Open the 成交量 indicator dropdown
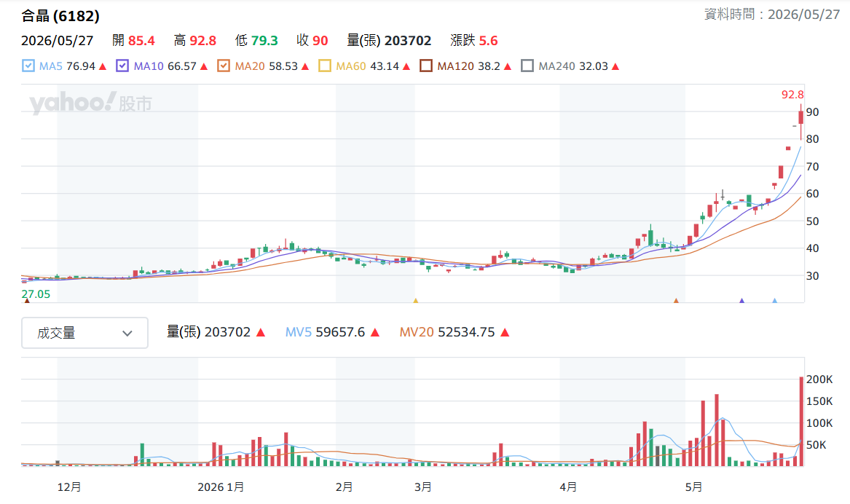This screenshot has width=850, height=504. coord(84,333)
